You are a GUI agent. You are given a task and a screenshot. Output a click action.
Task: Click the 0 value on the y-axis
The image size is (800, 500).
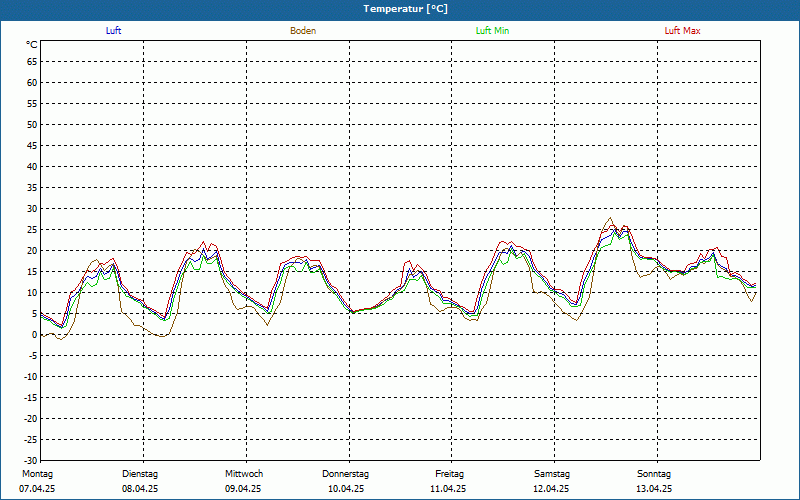point(35,335)
